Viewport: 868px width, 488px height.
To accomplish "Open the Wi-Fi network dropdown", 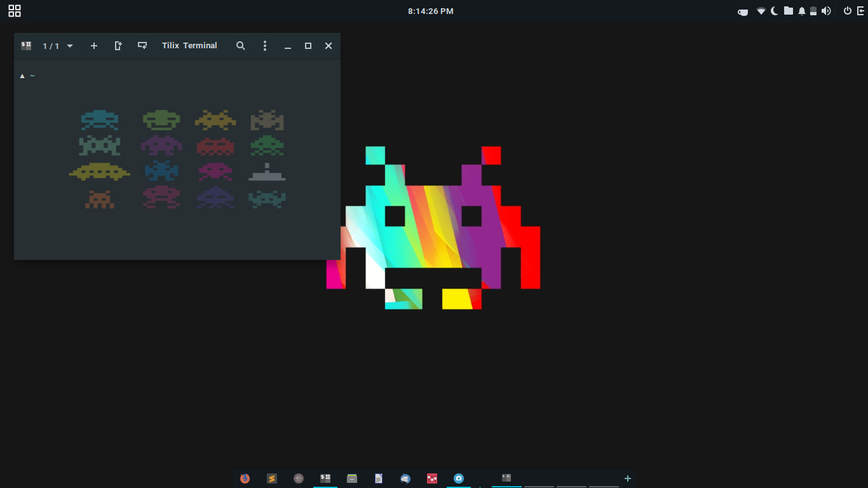I will 761,11.
